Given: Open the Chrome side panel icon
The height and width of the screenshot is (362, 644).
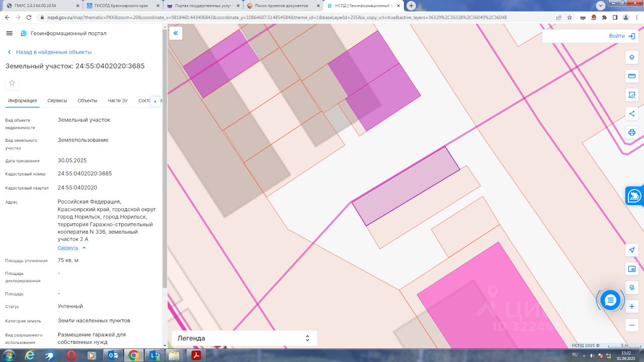Looking at the screenshot, I should pos(615,17).
